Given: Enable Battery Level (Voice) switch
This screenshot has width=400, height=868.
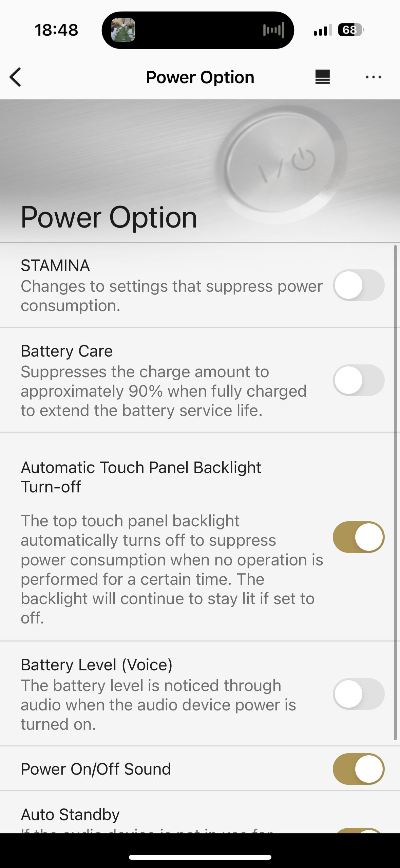Looking at the screenshot, I should pyautogui.click(x=359, y=694).
